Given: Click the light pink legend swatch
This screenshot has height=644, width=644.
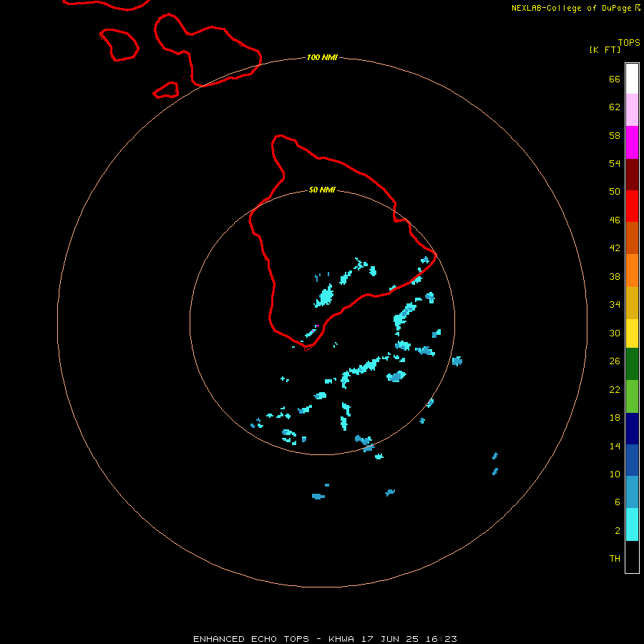Looking at the screenshot, I should (632, 109).
